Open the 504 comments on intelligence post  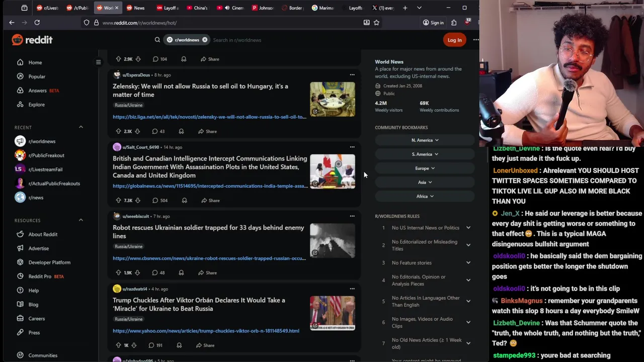point(160,200)
